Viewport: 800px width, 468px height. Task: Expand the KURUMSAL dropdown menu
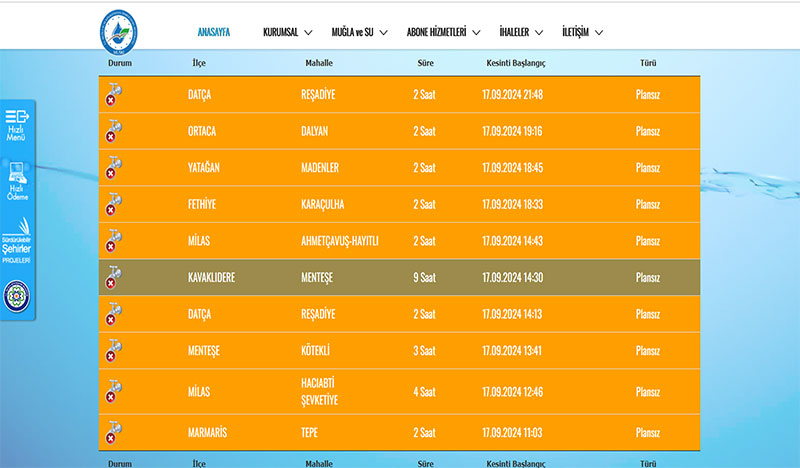[x=287, y=32]
